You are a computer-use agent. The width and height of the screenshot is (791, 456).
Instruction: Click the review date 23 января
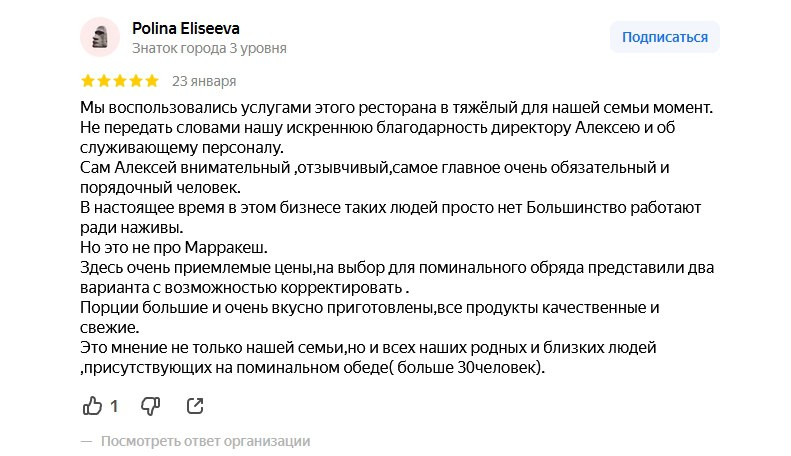click(x=204, y=81)
